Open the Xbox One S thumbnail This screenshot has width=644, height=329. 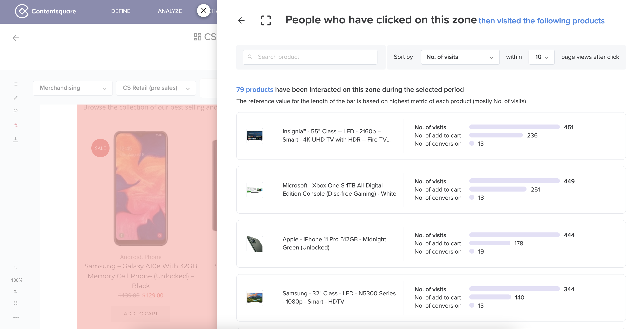pyautogui.click(x=255, y=190)
